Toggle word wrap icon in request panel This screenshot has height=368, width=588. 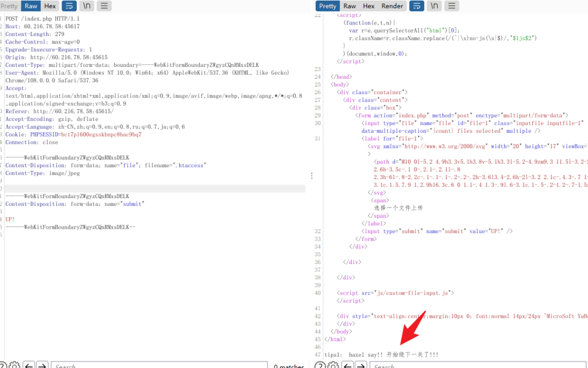[x=69, y=6]
